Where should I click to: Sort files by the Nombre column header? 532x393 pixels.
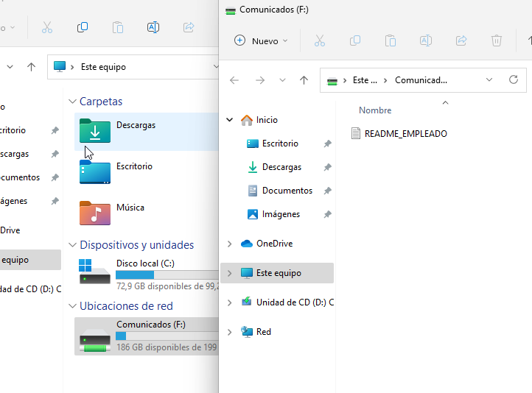coord(375,110)
